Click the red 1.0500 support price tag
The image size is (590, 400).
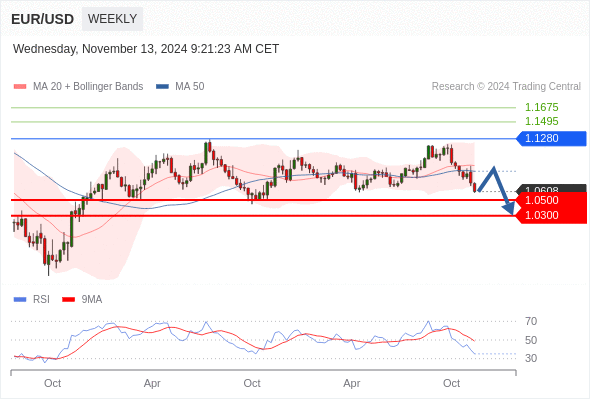pos(551,200)
